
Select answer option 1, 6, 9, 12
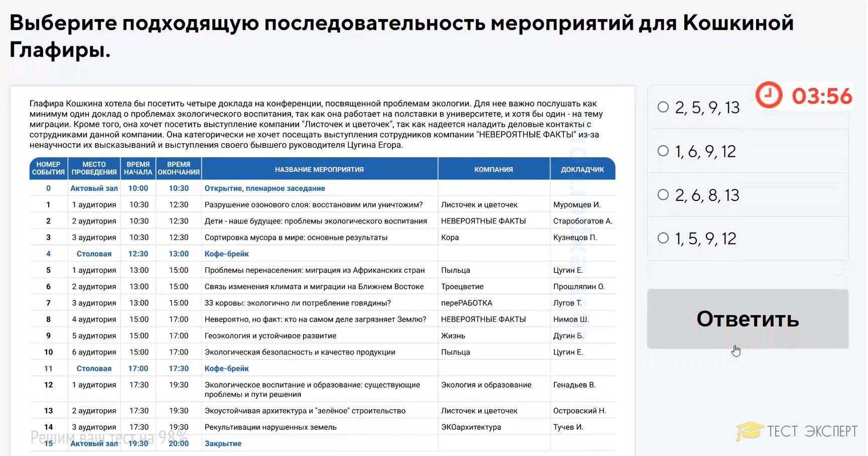663,151
